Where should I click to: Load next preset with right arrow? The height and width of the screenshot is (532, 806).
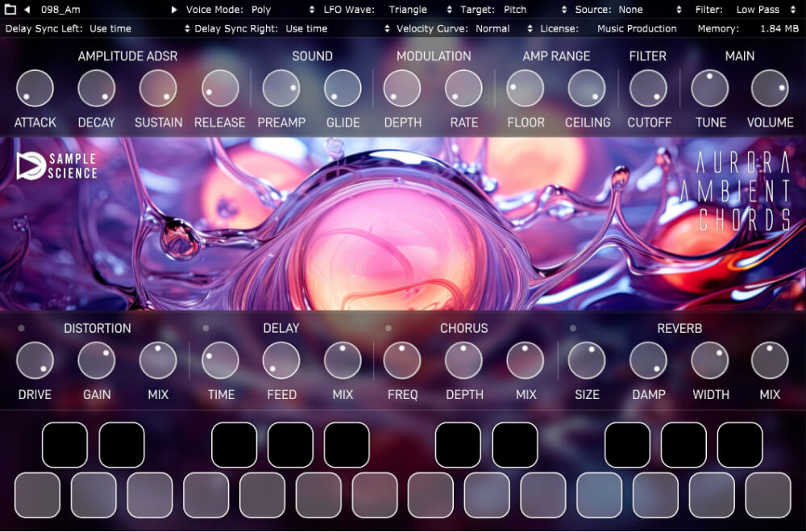point(174,9)
